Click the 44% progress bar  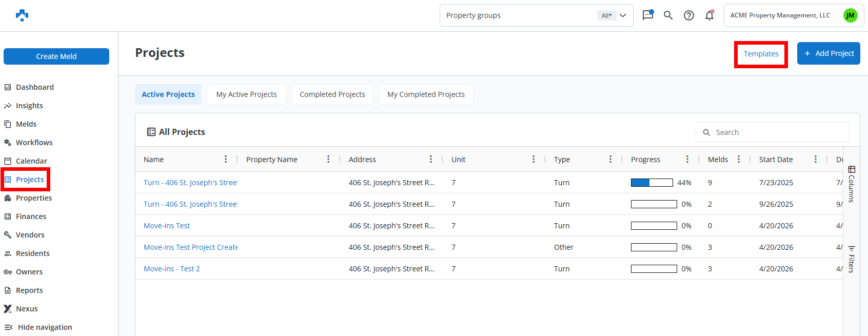[x=652, y=183]
